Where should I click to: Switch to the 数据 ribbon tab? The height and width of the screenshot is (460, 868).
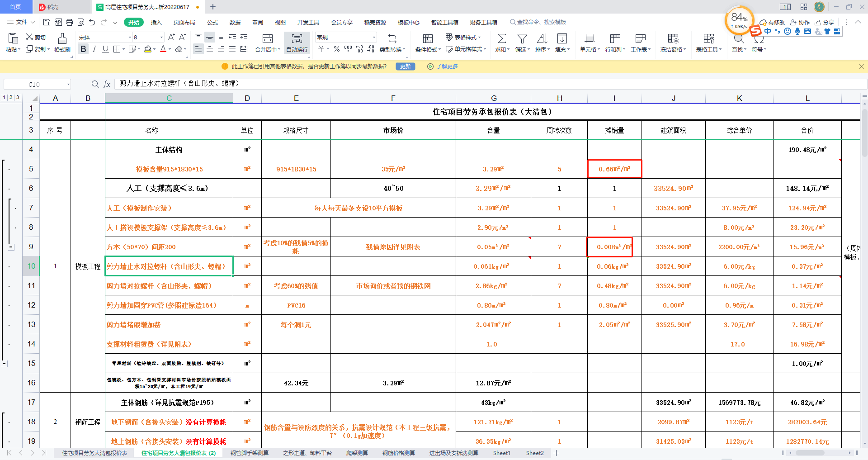235,22
